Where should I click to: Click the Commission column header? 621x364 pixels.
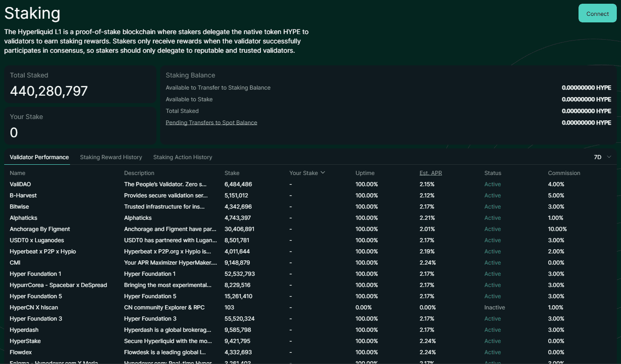click(x=564, y=173)
